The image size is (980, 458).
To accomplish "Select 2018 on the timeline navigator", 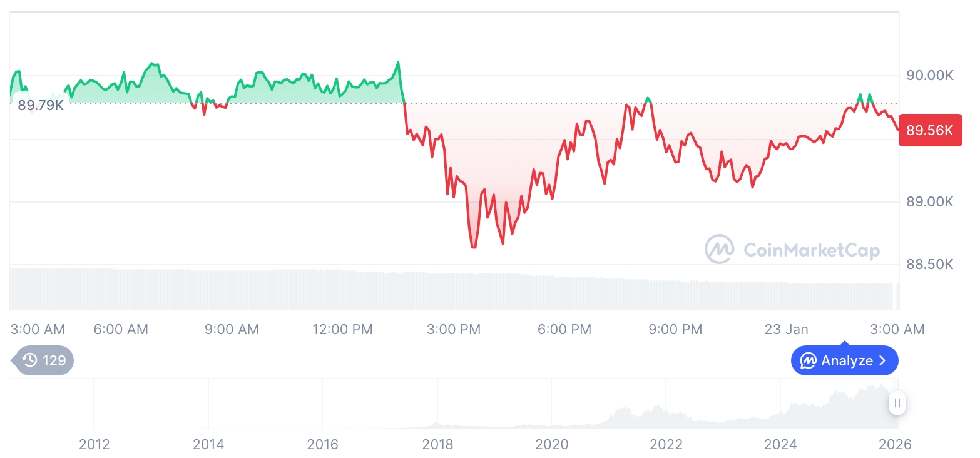I will [x=437, y=444].
